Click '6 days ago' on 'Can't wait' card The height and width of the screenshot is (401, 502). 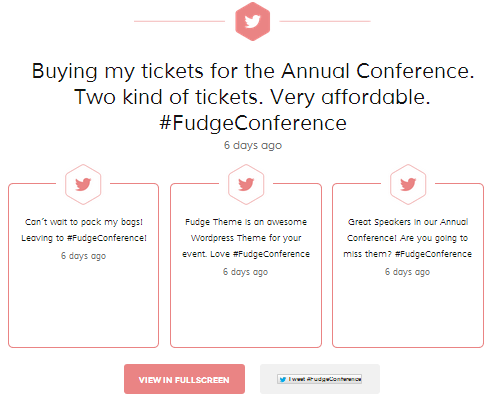point(83,256)
